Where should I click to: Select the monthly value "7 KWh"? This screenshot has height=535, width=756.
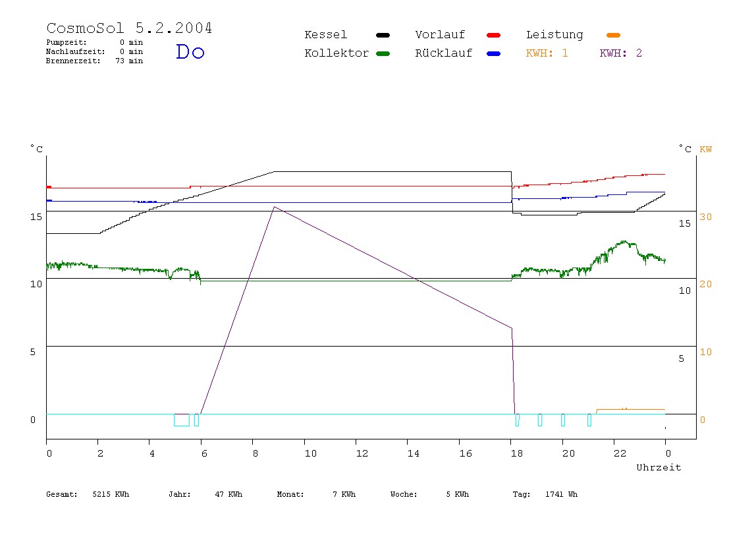pos(344,494)
